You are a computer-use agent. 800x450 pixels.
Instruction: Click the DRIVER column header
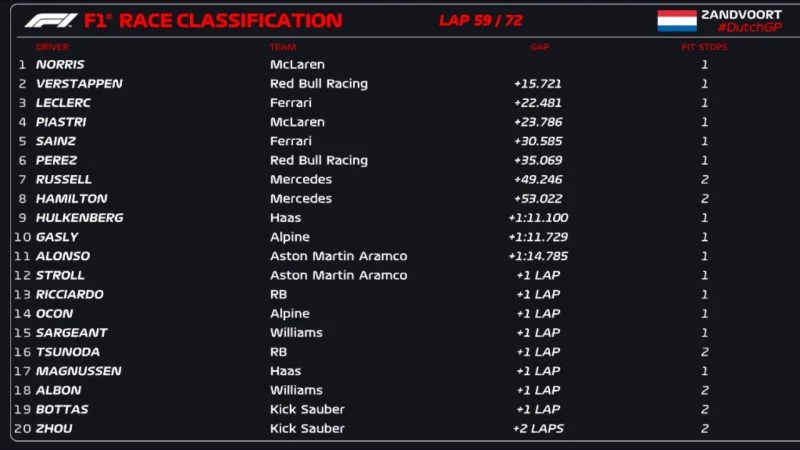[52, 47]
